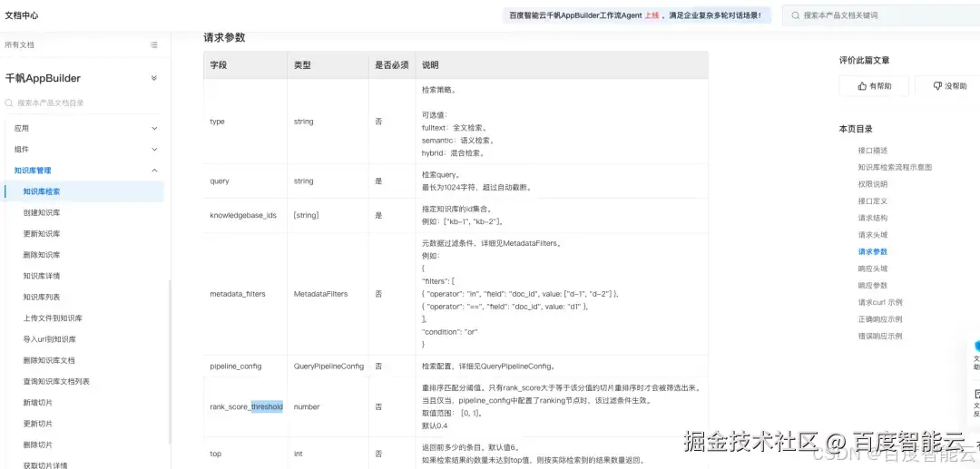
Task: Expand the 应用 section chevron
Action: pyautogui.click(x=154, y=128)
